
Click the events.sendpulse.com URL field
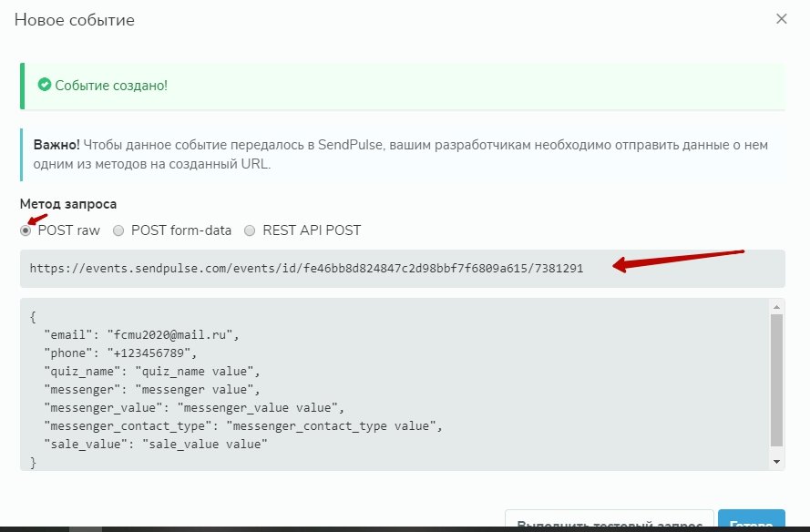click(x=306, y=269)
